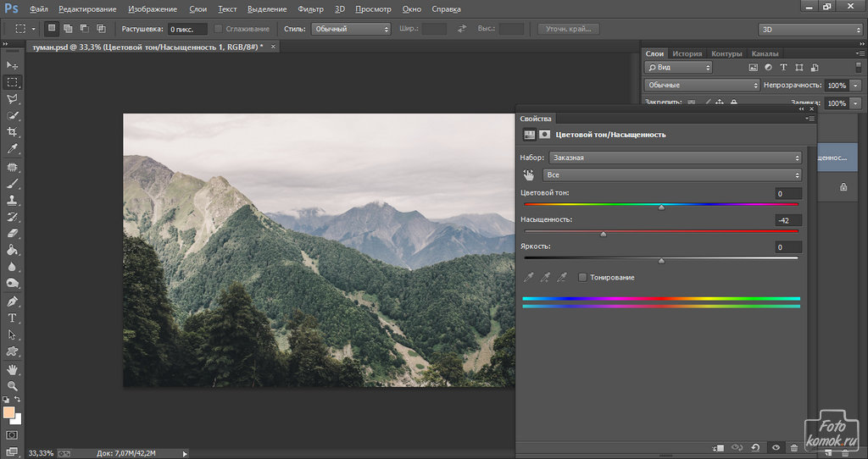The height and width of the screenshot is (459, 868).
Task: Select the Sponge tool
Action: pos(12,283)
